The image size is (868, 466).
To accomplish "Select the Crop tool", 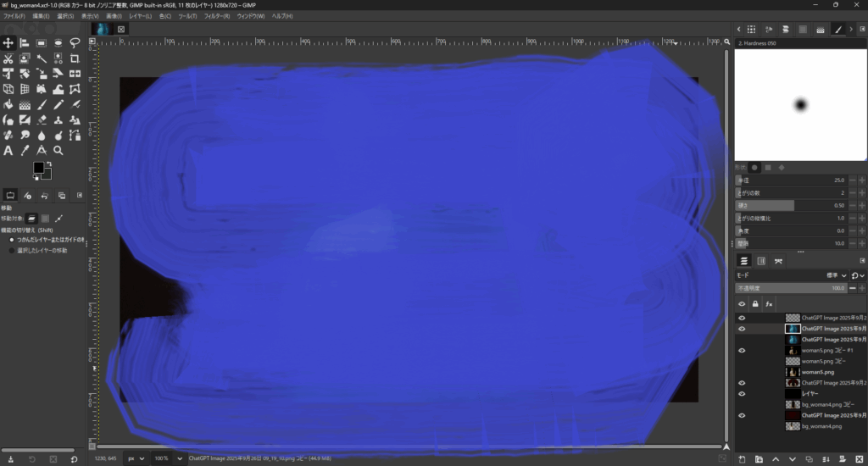I will 75,58.
